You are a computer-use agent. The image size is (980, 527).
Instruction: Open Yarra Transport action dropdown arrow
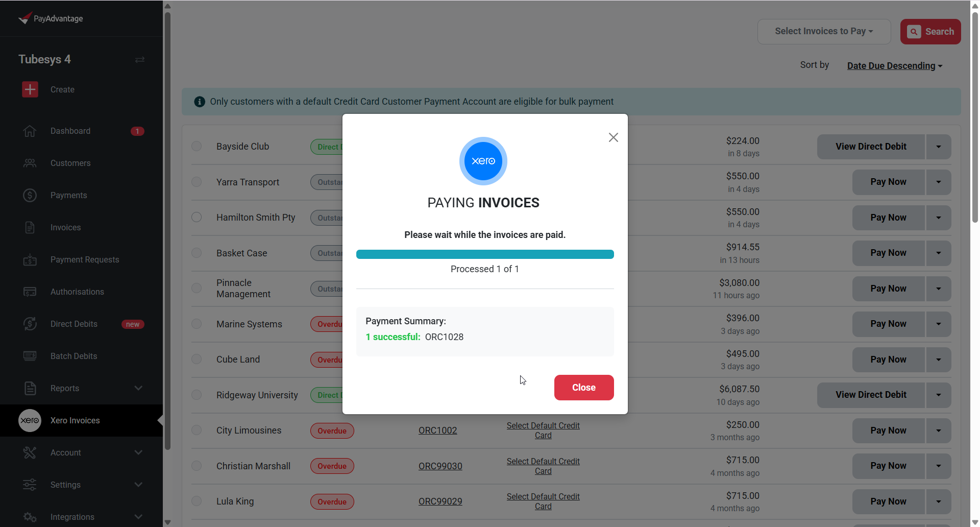tap(939, 182)
